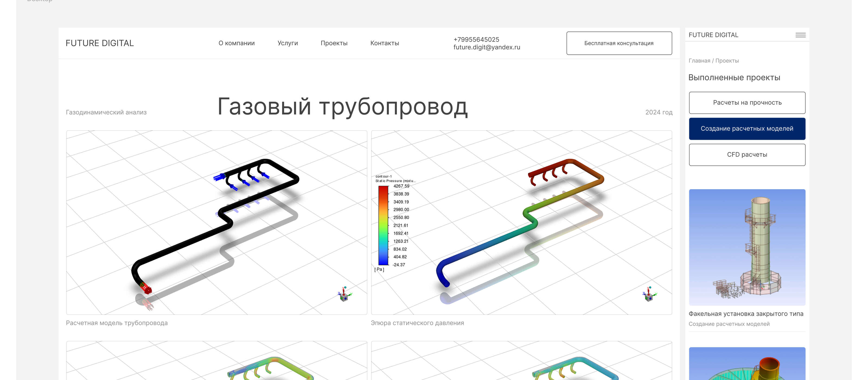Viewport: 868px width, 380px height.
Task: Open the flare tower project thumbnail
Action: coord(747,247)
